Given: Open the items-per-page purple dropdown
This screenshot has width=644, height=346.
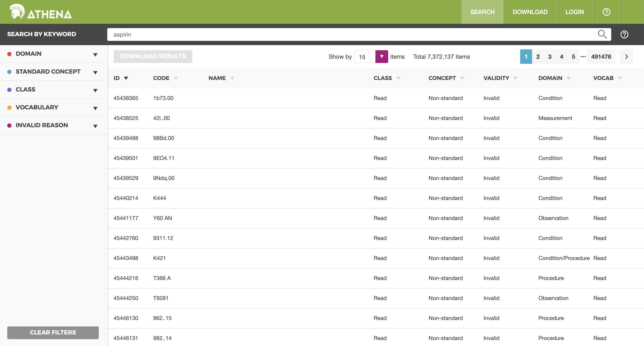Looking at the screenshot, I should point(382,57).
